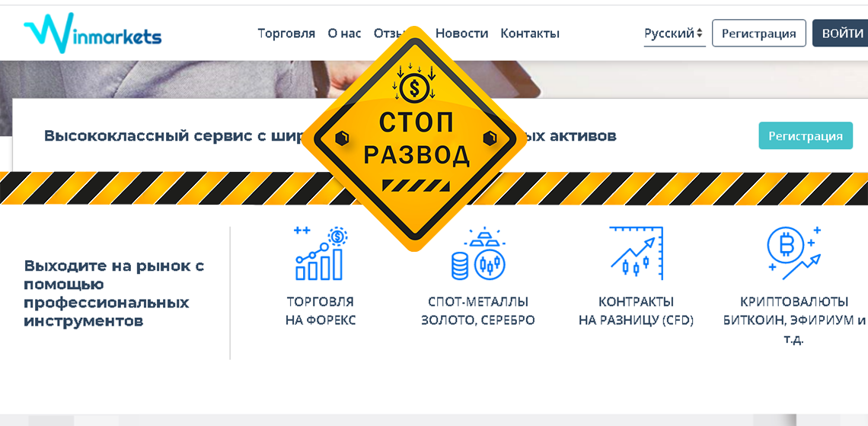Open ТОРГОВЛЯ НА ФОРЕКС link
The width and height of the screenshot is (868, 426).
click(320, 311)
